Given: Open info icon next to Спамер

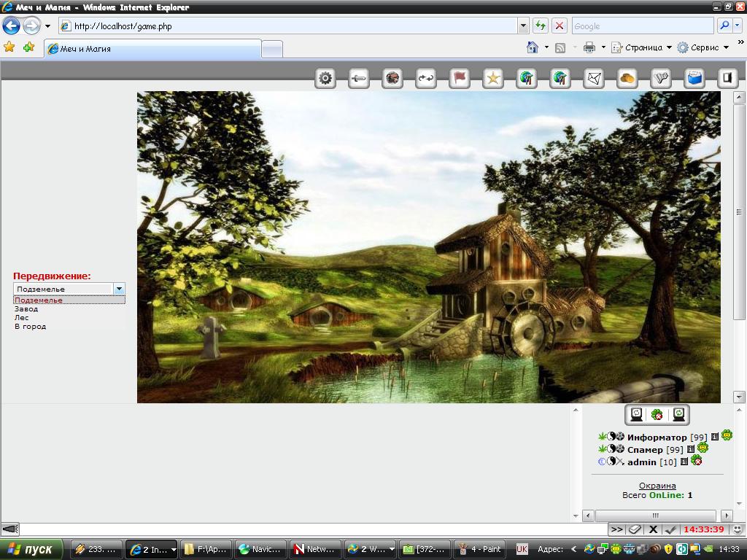Looking at the screenshot, I should pyautogui.click(x=691, y=449).
